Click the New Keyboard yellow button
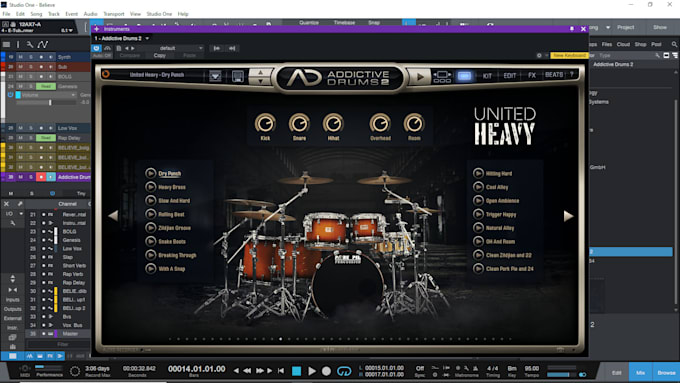The height and width of the screenshot is (383, 680). tap(569, 56)
